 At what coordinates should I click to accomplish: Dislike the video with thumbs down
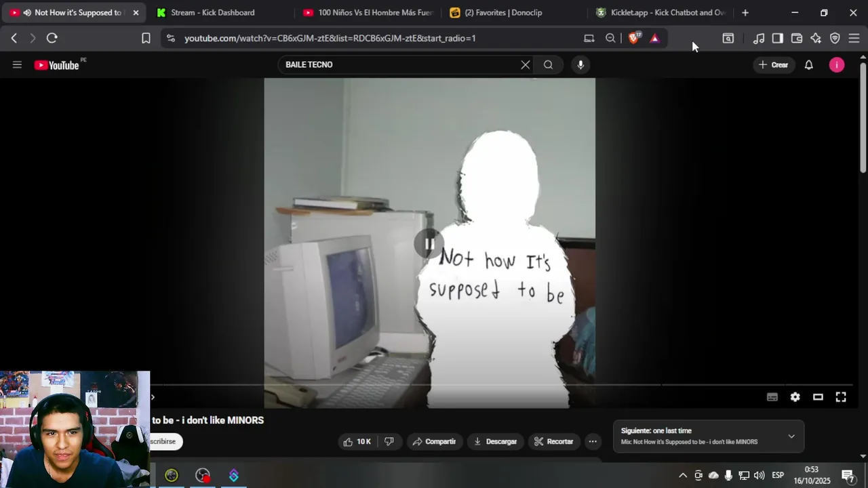(389, 442)
